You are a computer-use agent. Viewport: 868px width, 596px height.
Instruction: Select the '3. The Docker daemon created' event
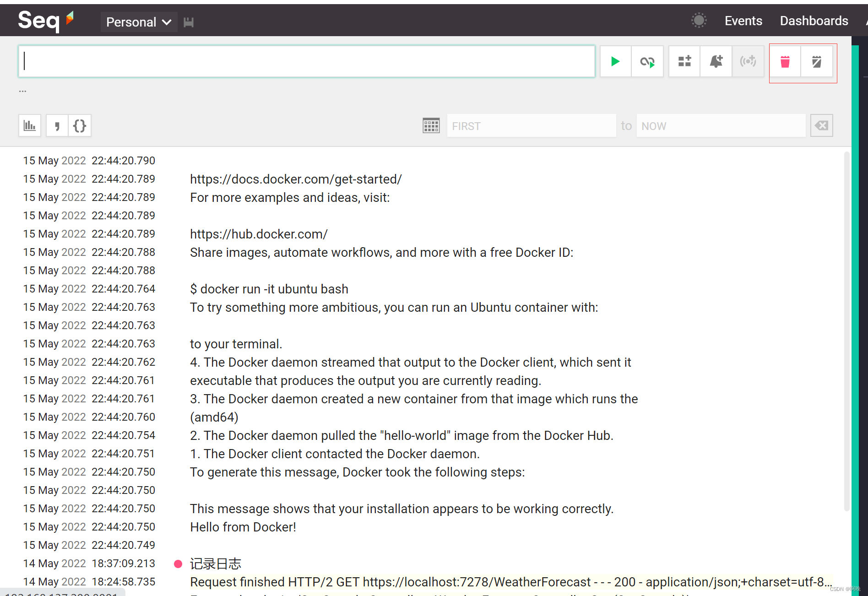coord(414,399)
